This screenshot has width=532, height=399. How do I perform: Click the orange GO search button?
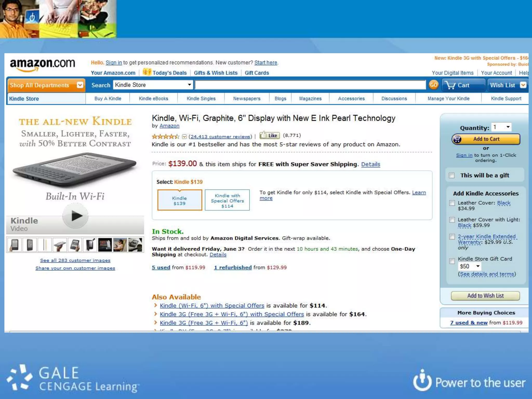(x=433, y=85)
